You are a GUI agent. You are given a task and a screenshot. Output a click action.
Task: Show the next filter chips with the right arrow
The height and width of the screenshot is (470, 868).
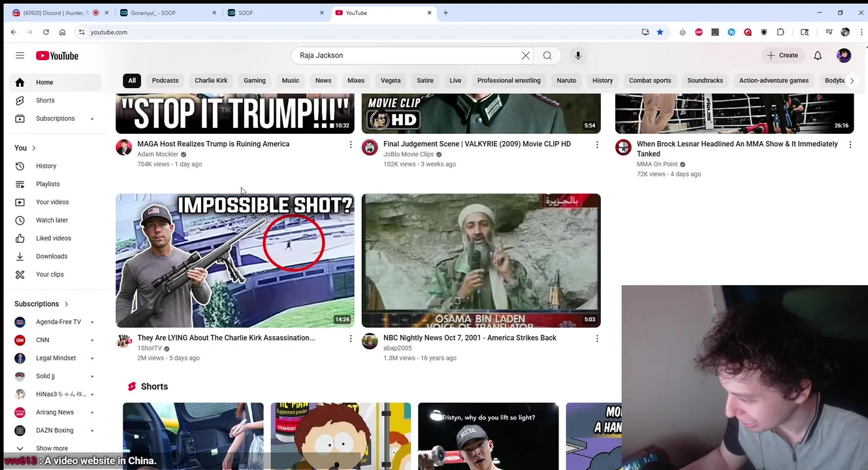(852, 81)
